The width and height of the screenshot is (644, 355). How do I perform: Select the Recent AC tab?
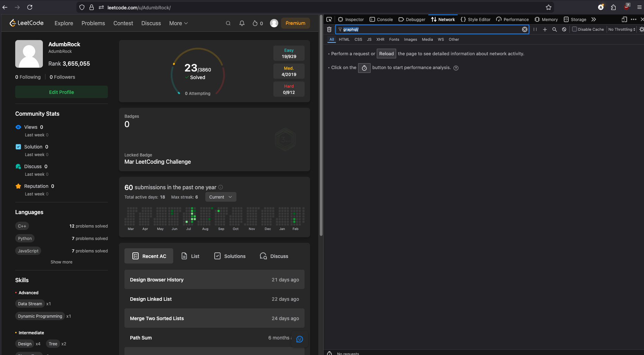coord(149,256)
